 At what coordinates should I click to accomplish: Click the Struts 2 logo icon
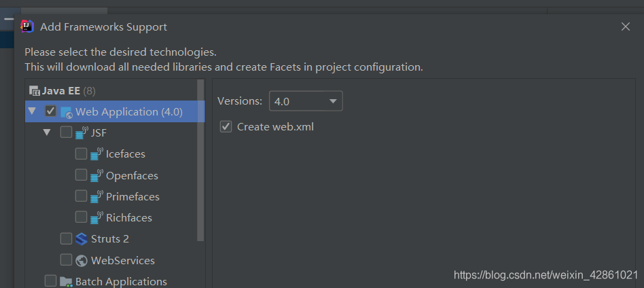pyautogui.click(x=82, y=238)
